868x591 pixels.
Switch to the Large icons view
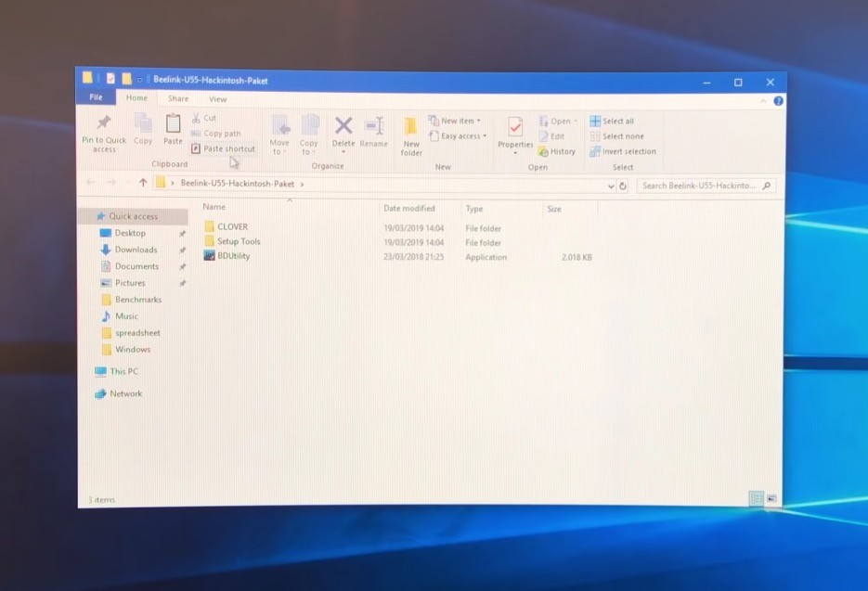point(771,498)
